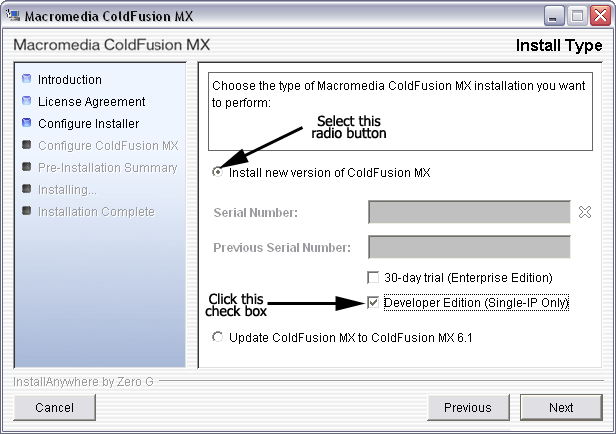Image resolution: width=616 pixels, height=434 pixels.
Task: Cancel the installation
Action: pyautogui.click(x=54, y=407)
